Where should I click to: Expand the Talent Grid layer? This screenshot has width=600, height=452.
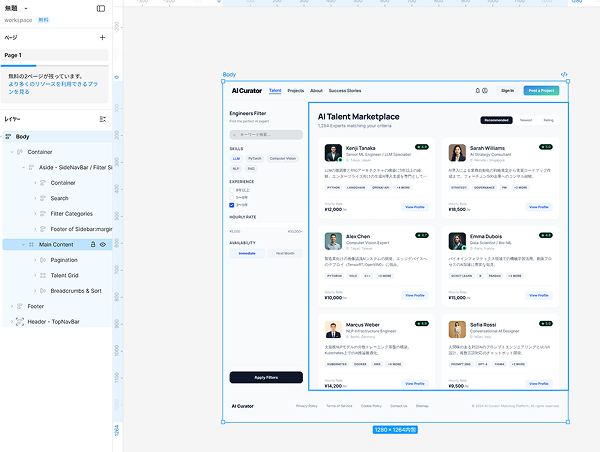35,275
